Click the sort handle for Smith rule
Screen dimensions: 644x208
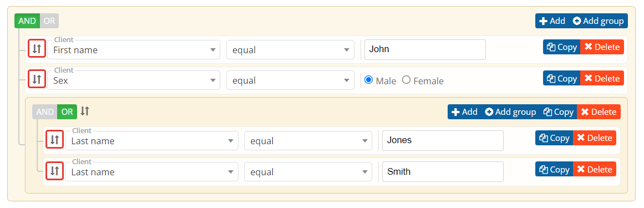point(54,171)
